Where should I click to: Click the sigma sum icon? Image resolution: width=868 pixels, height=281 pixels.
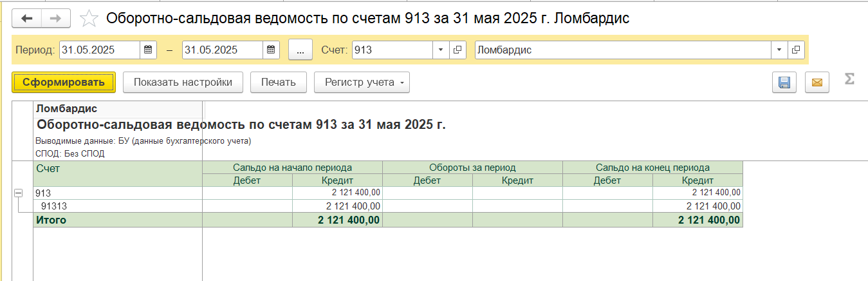(849, 79)
